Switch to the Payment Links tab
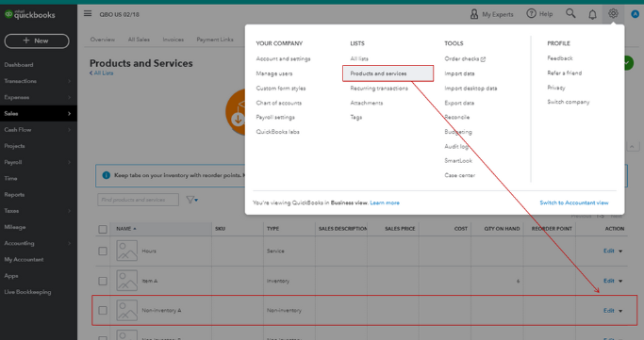 [215, 40]
